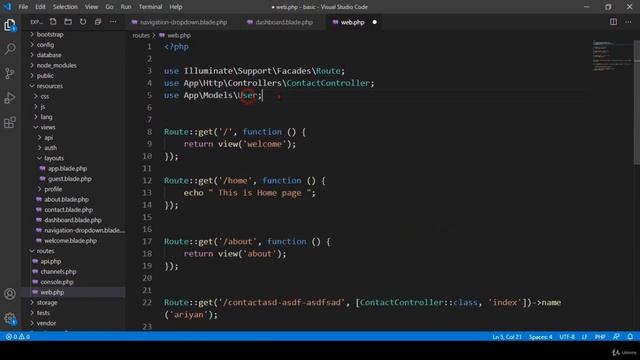
Task: Expand the public folder
Action: pyautogui.click(x=45, y=76)
